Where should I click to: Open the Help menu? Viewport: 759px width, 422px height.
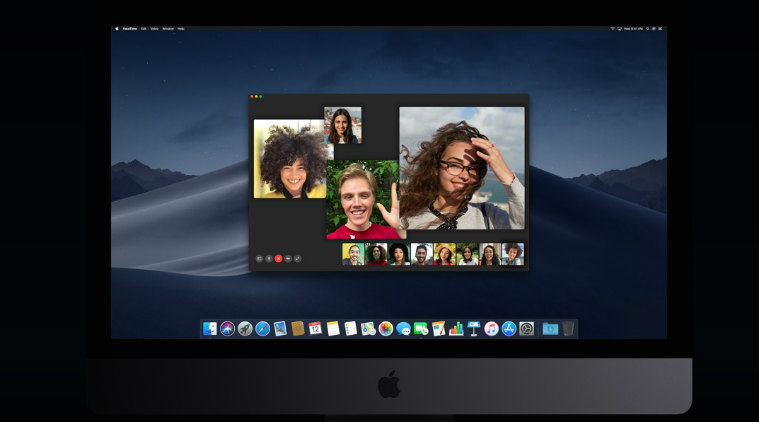(181, 28)
